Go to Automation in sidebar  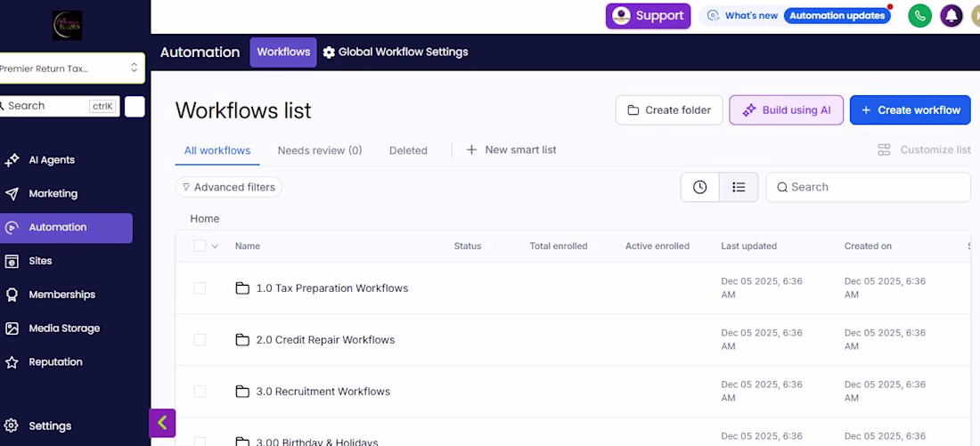[66, 228]
